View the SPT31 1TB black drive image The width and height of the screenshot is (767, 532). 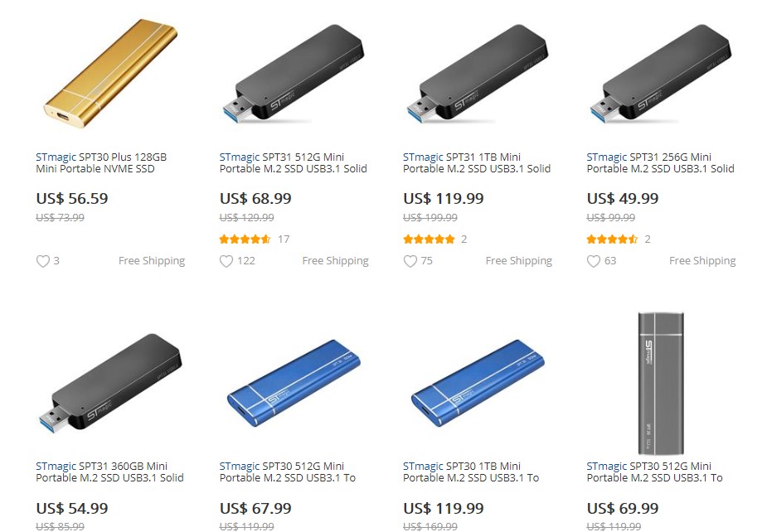click(x=478, y=74)
